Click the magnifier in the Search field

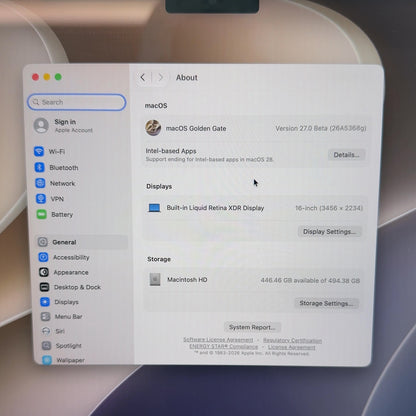click(36, 102)
